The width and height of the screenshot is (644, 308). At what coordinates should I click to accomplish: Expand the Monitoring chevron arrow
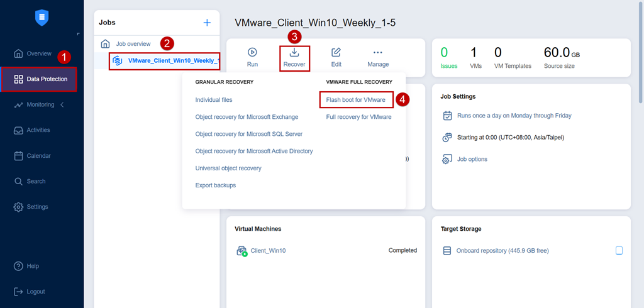[62, 105]
